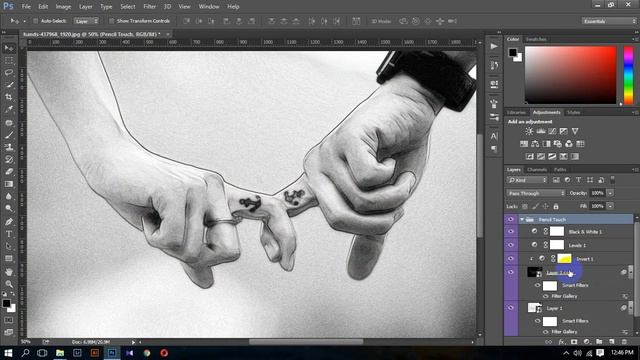
Task: Select the Crop tool
Action: (9, 97)
